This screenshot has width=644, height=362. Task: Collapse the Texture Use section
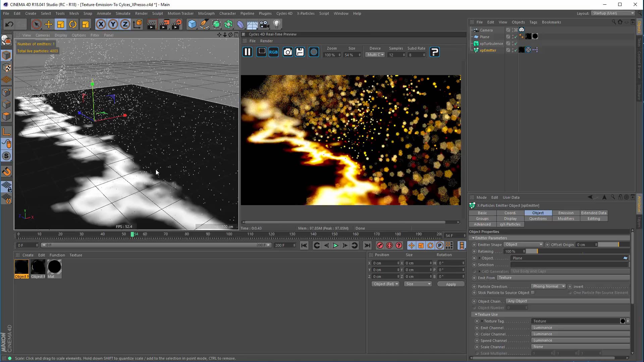[475, 314]
